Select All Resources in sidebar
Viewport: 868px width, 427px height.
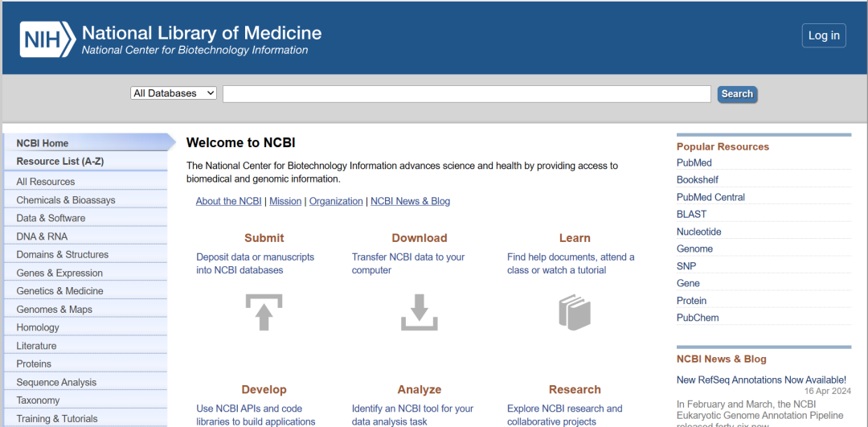(x=85, y=182)
